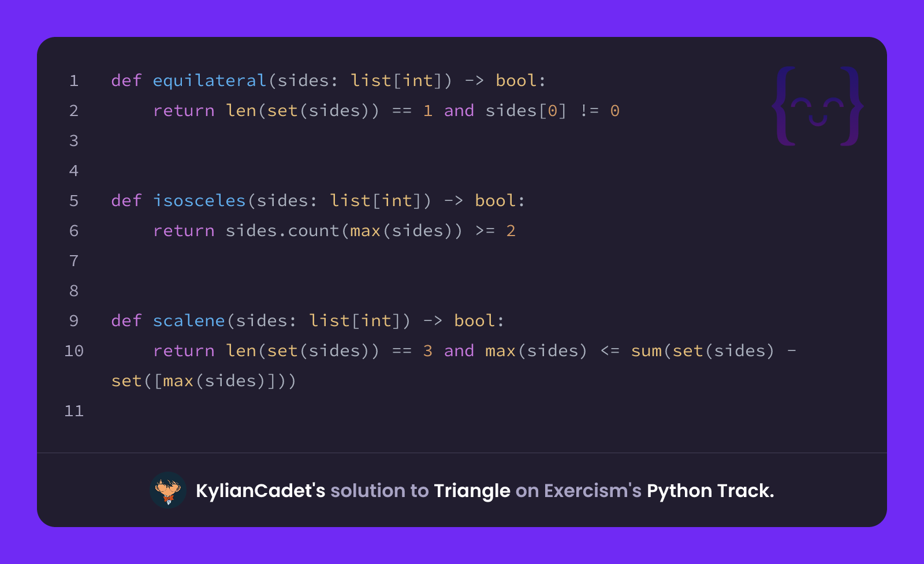Click the word 'Triangle' in the footer

pos(472,491)
